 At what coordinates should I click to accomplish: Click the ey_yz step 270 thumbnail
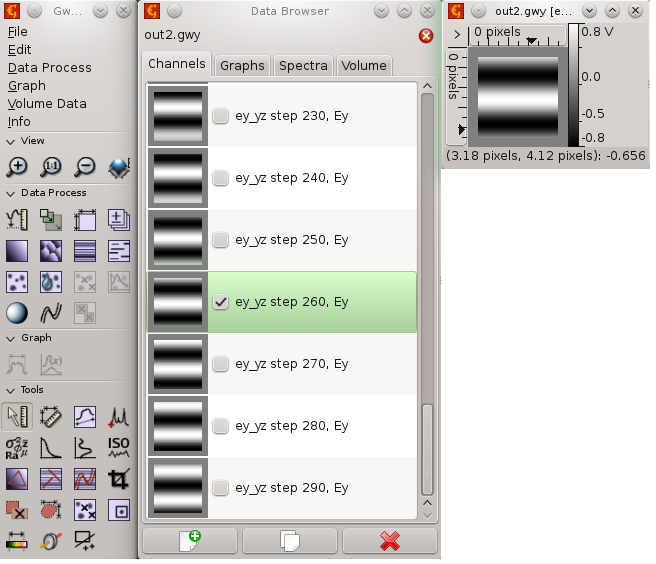tap(178, 364)
